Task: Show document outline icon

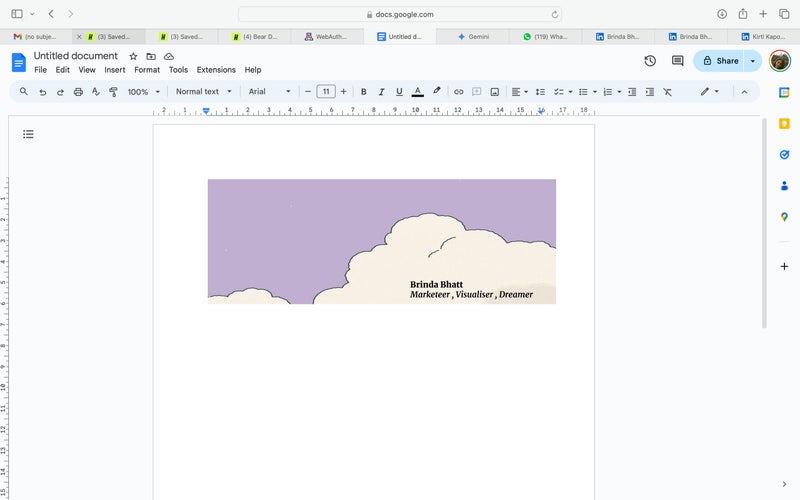Action: coord(28,134)
